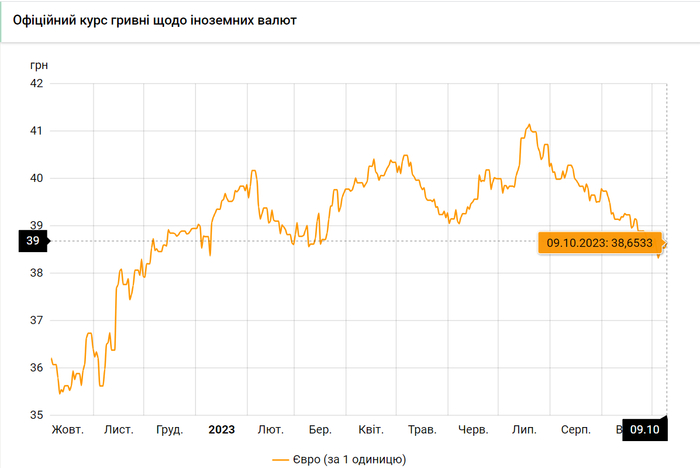Image resolution: width=700 pixels, height=468 pixels.
Task: Click the Квіт. month label
Action: click(x=370, y=429)
